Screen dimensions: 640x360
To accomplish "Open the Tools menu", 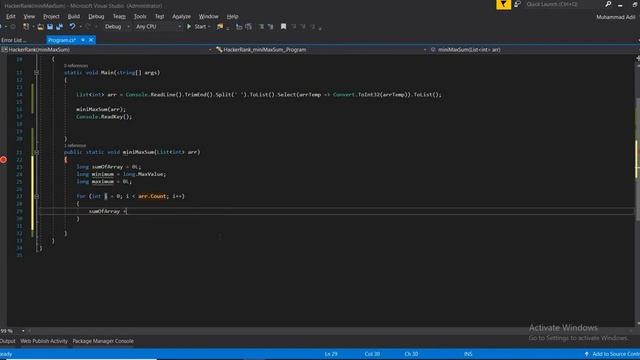I will pos(140,16).
